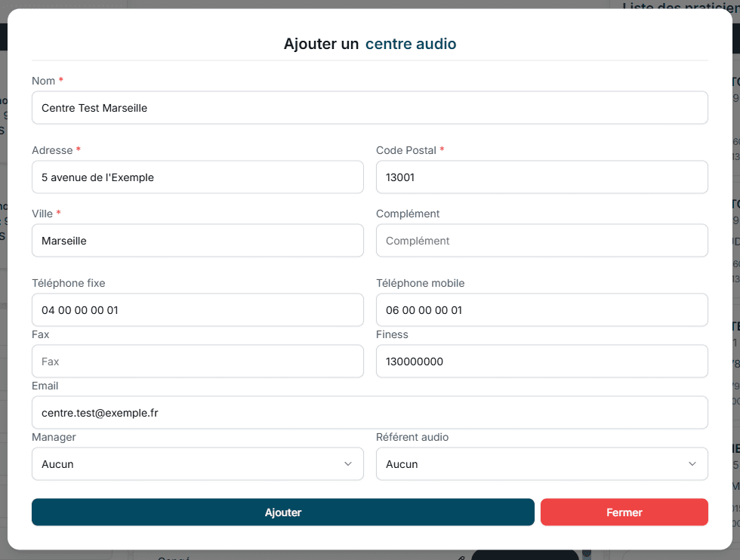Click the Finess label
This screenshot has height=560, width=740.
point(392,334)
